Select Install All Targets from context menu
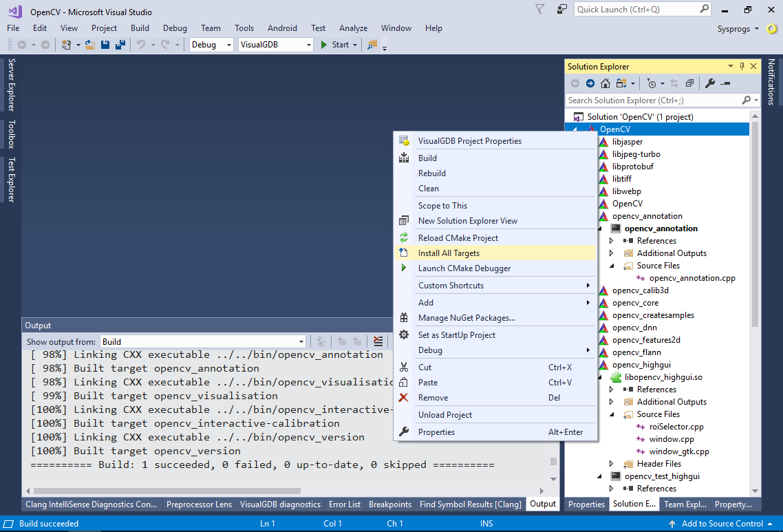This screenshot has height=532, width=783. pos(449,253)
